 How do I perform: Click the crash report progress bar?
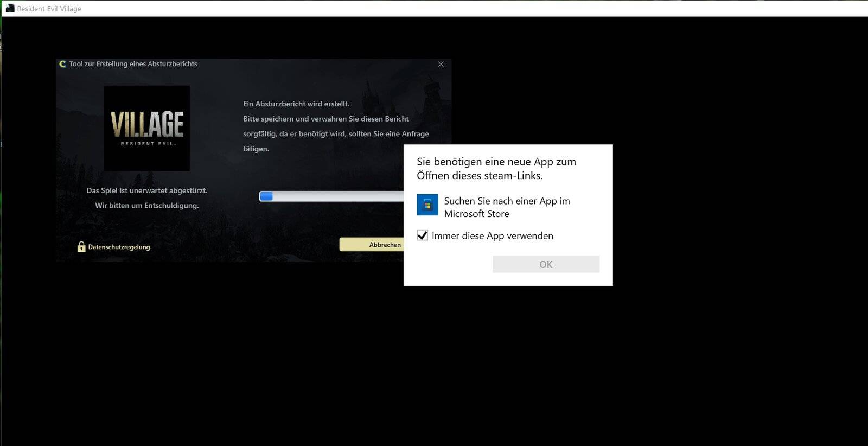click(x=331, y=196)
